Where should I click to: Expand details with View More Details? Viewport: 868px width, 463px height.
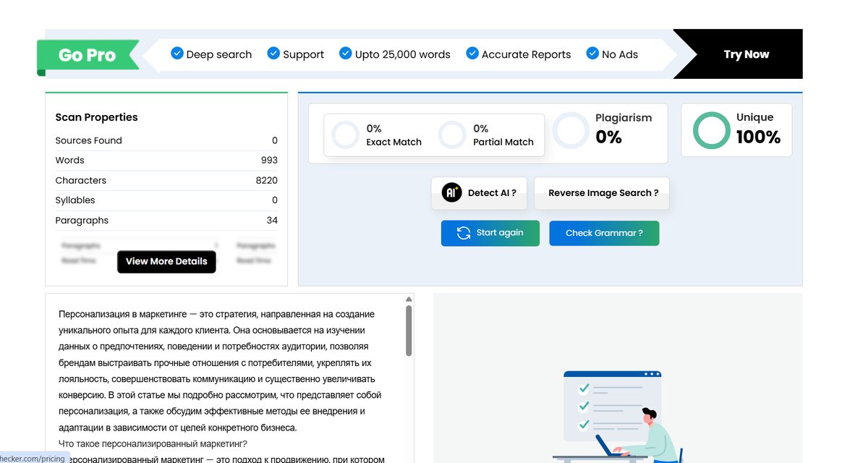[x=166, y=262]
